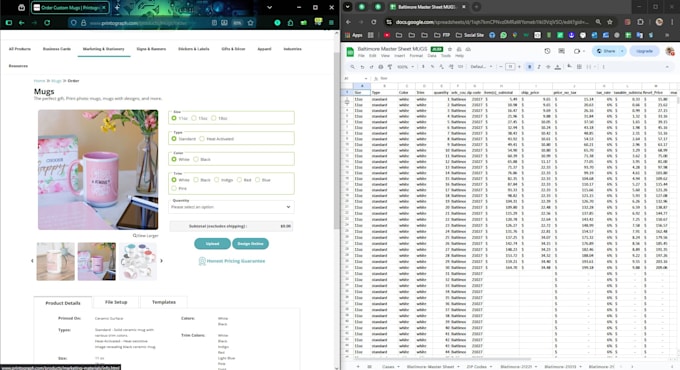Select the Pink trim radio button
This screenshot has height=370, width=680.
point(174,188)
